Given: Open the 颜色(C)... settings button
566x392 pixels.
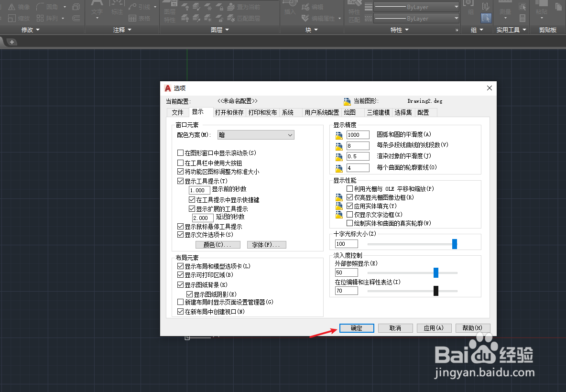Looking at the screenshot, I should pyautogui.click(x=218, y=245).
